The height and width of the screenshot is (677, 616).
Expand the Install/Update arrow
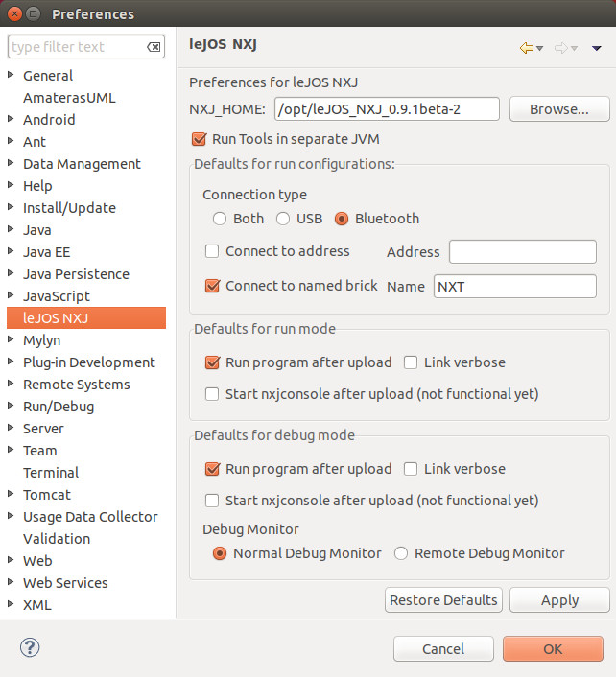11,207
